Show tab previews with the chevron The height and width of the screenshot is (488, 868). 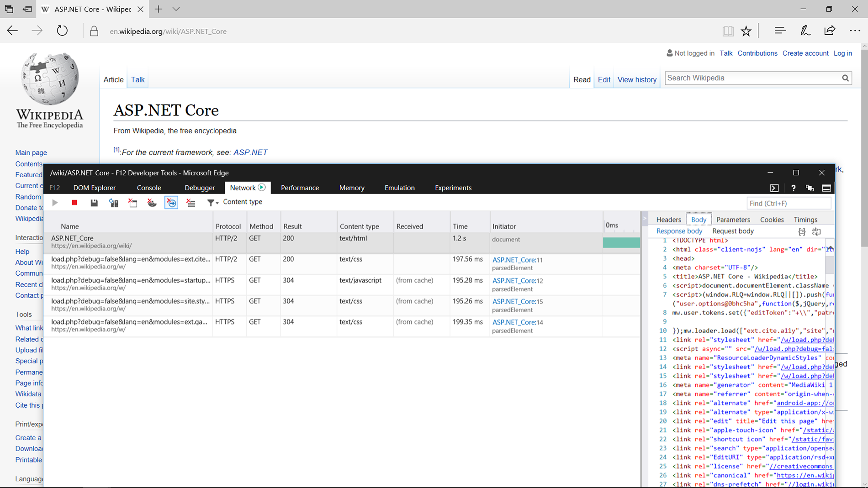pos(176,9)
